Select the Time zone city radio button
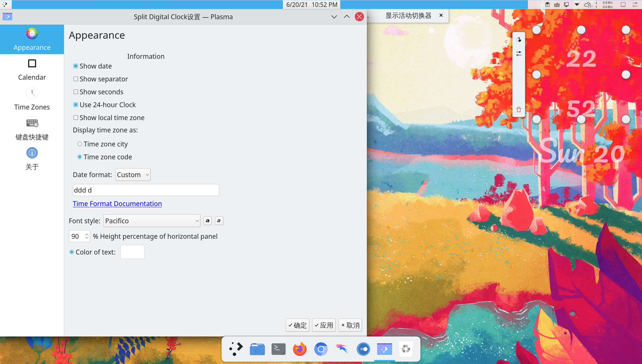642x364 pixels. [x=80, y=144]
